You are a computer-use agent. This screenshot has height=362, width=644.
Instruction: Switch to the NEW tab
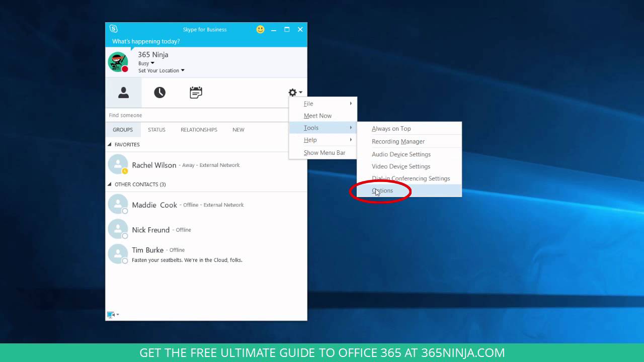point(238,130)
